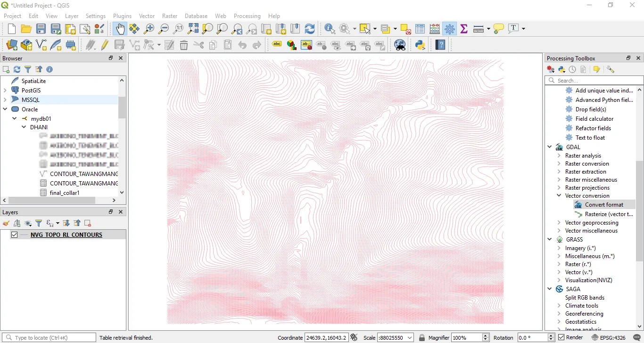Open the Vector menu
644x343 pixels.
[146, 16]
